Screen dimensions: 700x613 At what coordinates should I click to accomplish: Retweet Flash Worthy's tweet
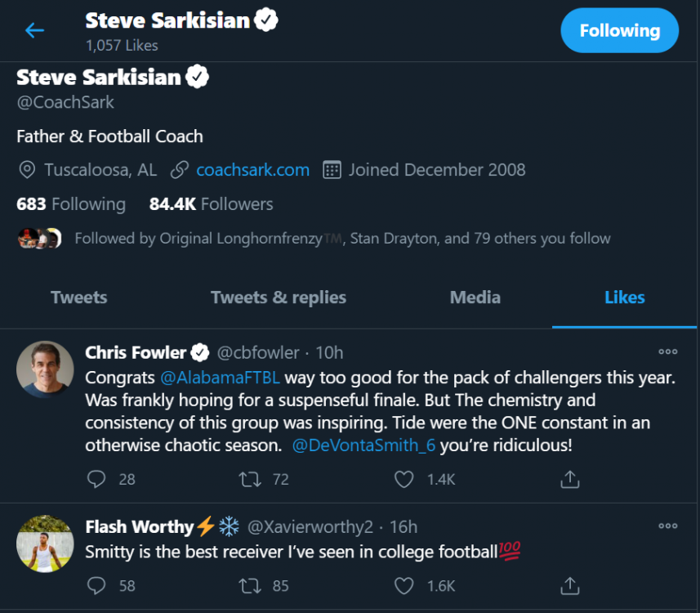pos(250,585)
